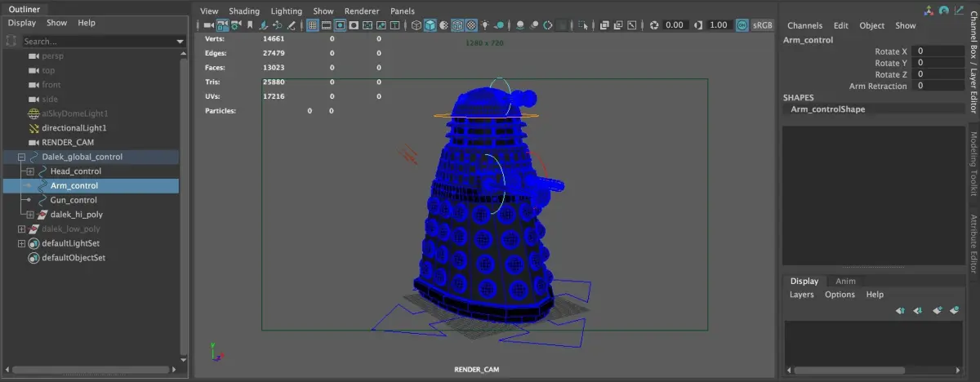Click the Gamma half-circle icon
The width and height of the screenshot is (980, 382).
tap(698, 25)
